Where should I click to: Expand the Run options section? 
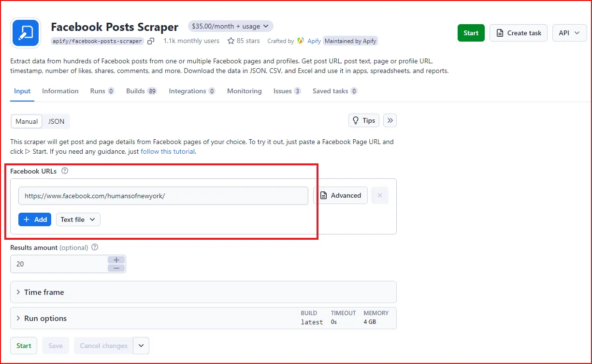click(x=203, y=318)
